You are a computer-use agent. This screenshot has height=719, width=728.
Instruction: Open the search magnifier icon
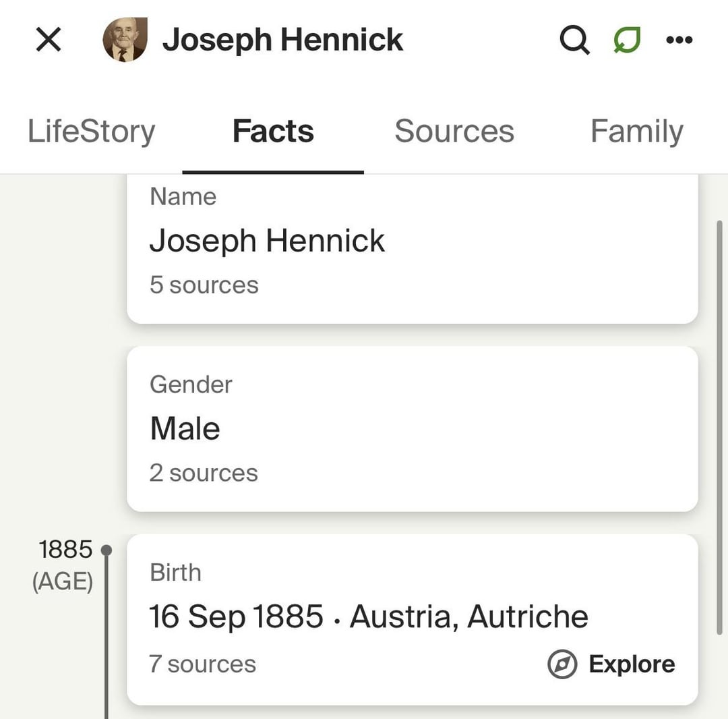[x=574, y=40]
